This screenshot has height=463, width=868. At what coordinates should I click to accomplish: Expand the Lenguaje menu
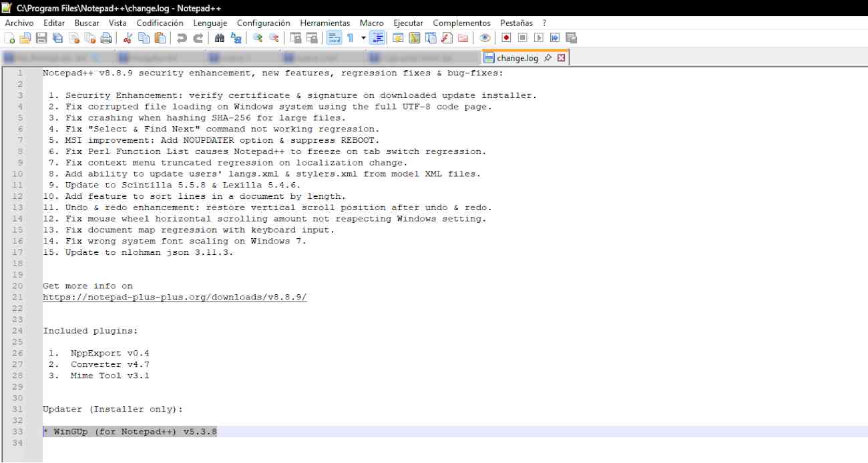click(210, 23)
